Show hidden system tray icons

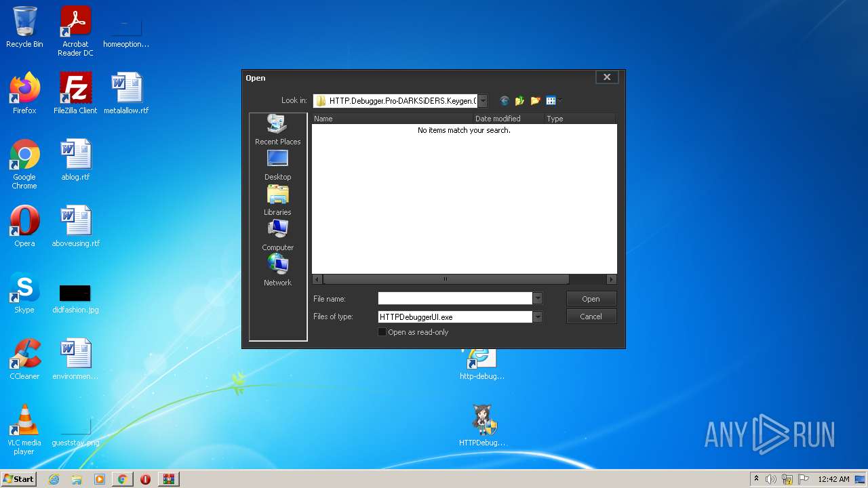[x=756, y=479]
